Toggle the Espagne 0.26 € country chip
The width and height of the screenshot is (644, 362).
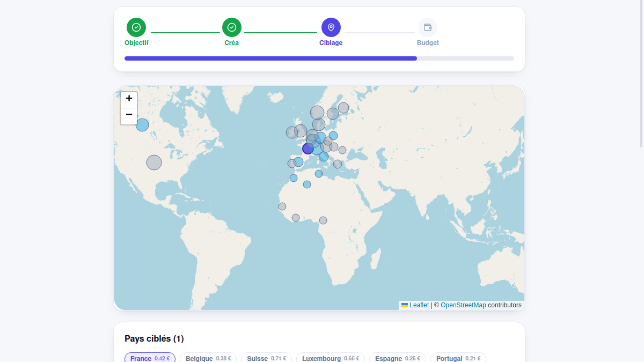398,358
